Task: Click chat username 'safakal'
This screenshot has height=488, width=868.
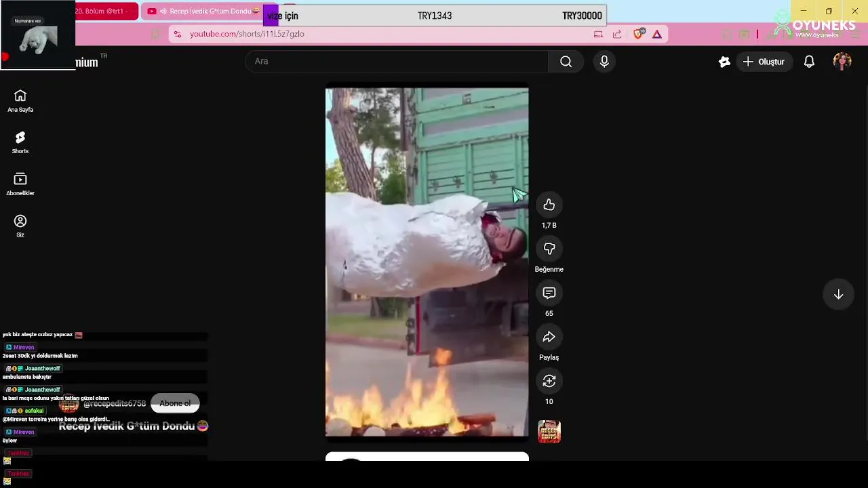Action: (35, 411)
